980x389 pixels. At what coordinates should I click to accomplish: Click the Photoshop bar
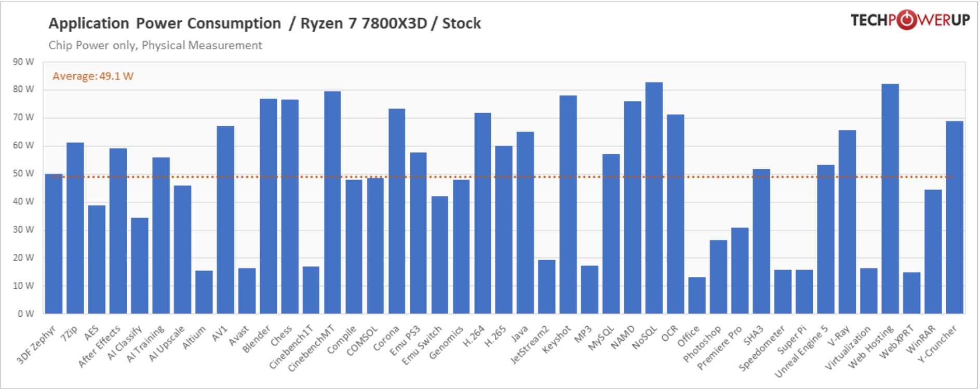[719, 277]
